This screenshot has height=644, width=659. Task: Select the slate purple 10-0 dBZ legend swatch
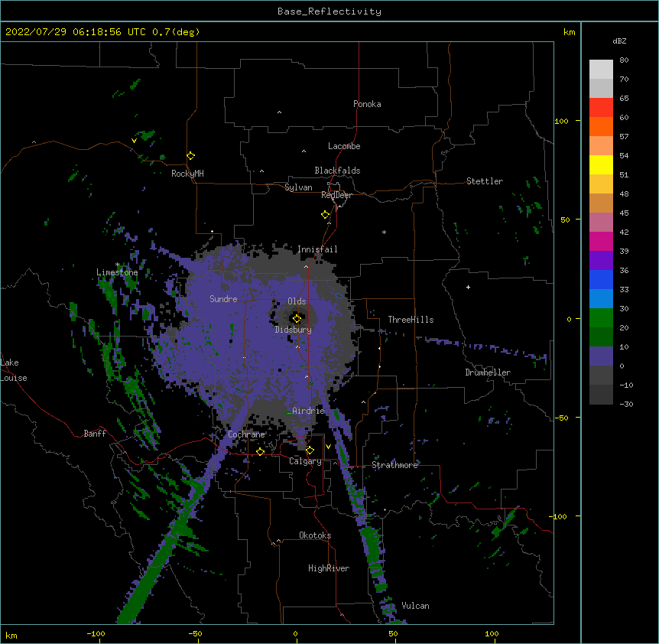click(x=601, y=356)
